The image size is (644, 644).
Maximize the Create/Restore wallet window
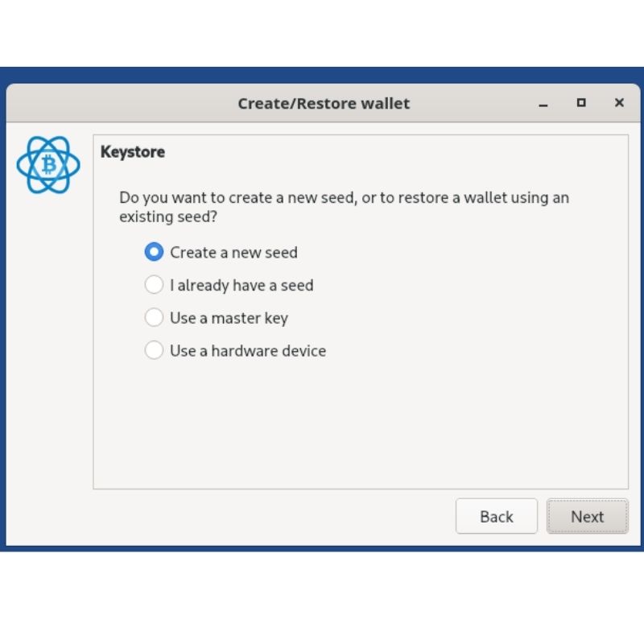[581, 103]
